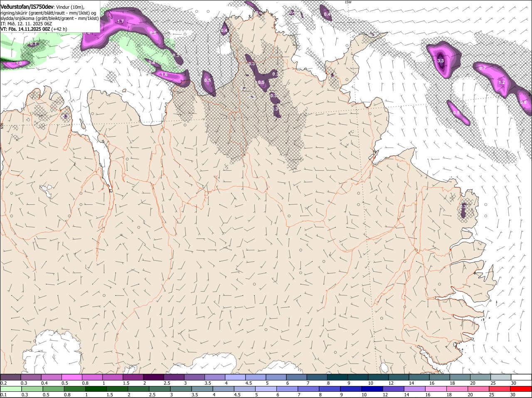
Task: Click the 1.7 precipitation value label
Action: pyautogui.click(x=121, y=21)
